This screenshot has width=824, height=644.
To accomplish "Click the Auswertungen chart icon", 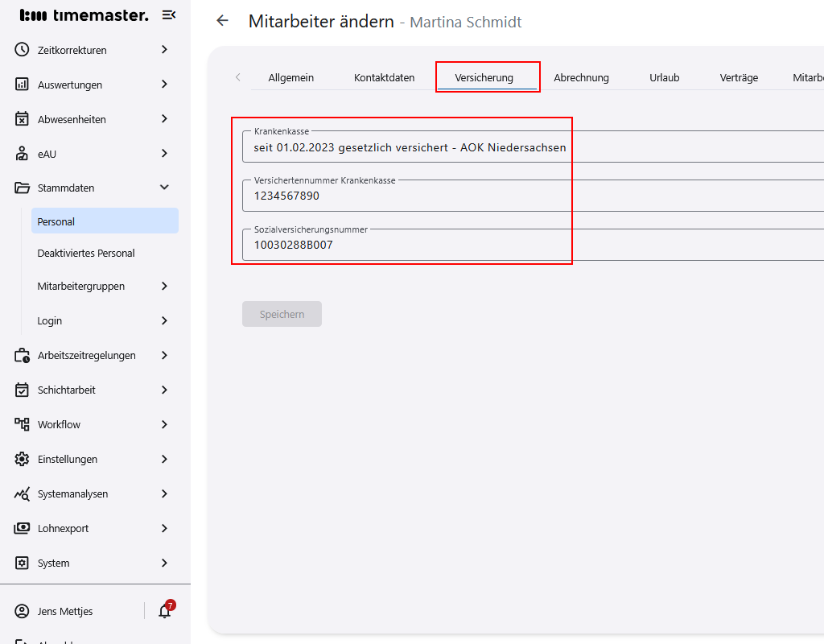I will (x=23, y=85).
